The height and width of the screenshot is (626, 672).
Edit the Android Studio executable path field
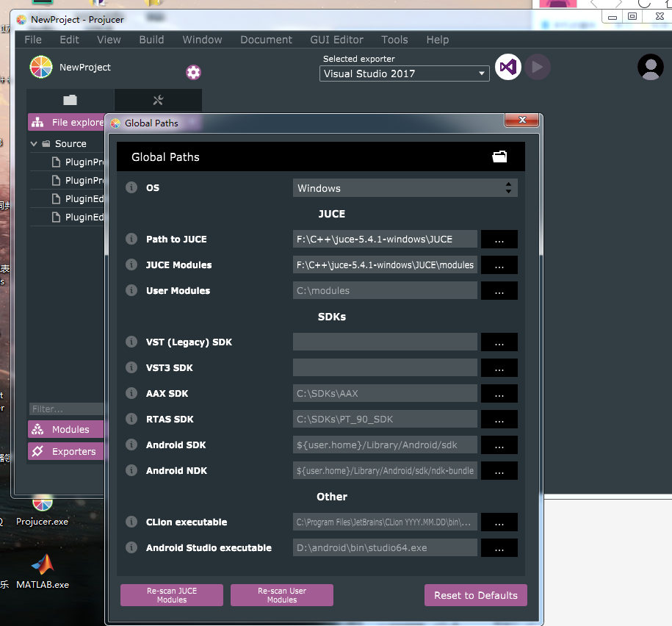click(386, 548)
